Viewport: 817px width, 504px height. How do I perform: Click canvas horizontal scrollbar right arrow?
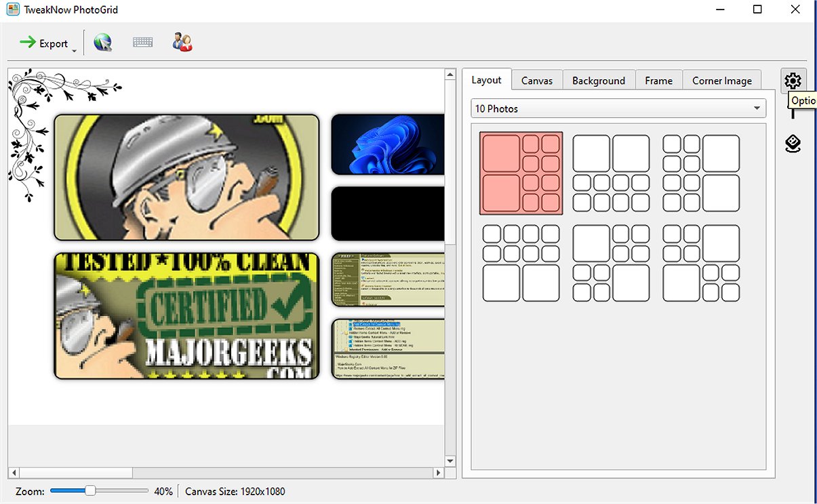pyautogui.click(x=439, y=472)
